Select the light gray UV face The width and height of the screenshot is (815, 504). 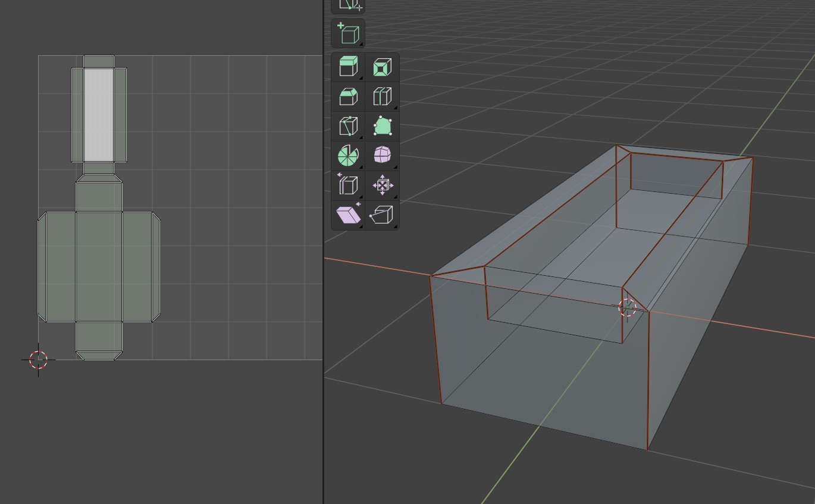point(99,115)
